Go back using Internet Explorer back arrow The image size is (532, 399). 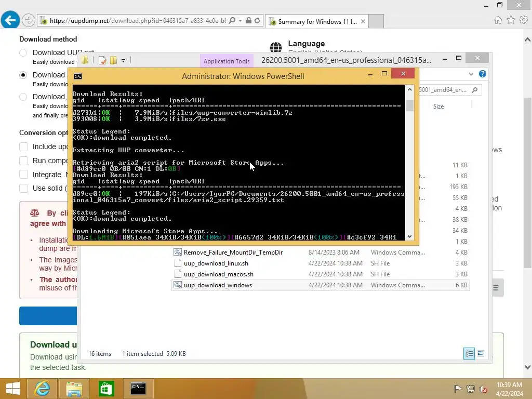click(10, 20)
